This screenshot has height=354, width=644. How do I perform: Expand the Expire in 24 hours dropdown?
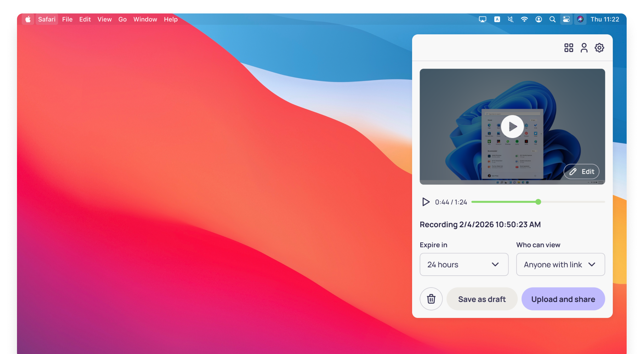[x=464, y=264]
